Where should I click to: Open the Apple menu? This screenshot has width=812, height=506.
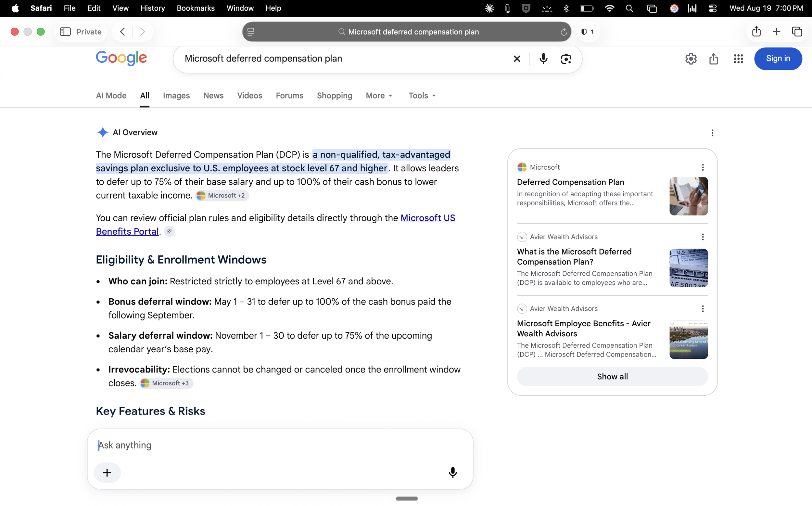tap(15, 8)
